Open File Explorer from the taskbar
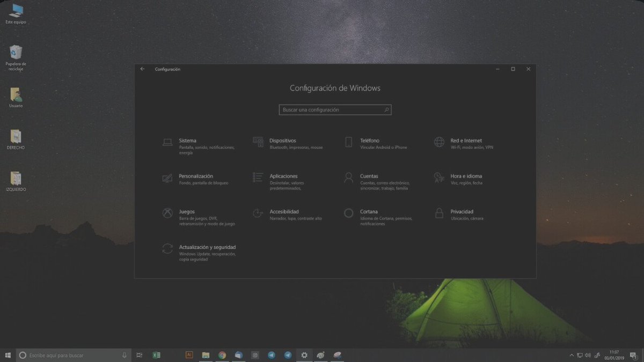This screenshot has height=362, width=644. 206,355
